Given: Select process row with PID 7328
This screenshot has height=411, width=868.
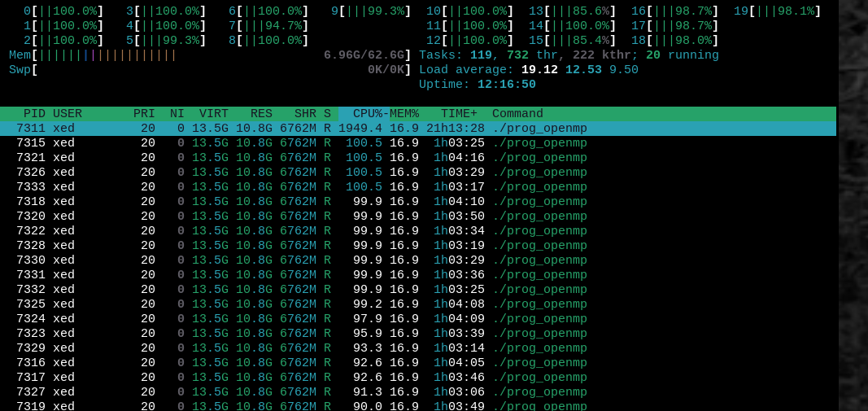Looking at the screenshot, I should (418, 246).
